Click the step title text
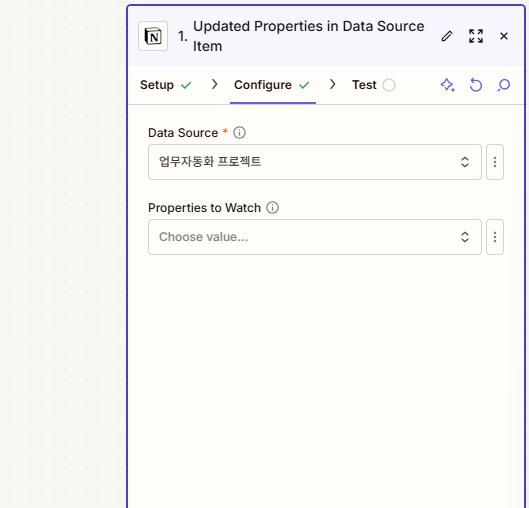This screenshot has height=508, width=529. (x=308, y=36)
